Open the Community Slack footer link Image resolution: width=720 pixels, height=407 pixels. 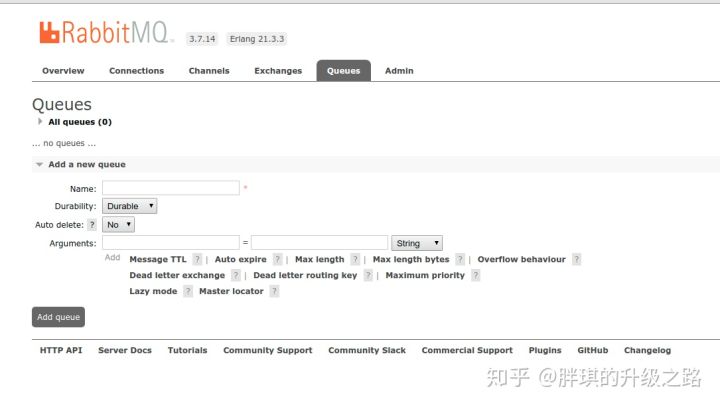(x=367, y=350)
